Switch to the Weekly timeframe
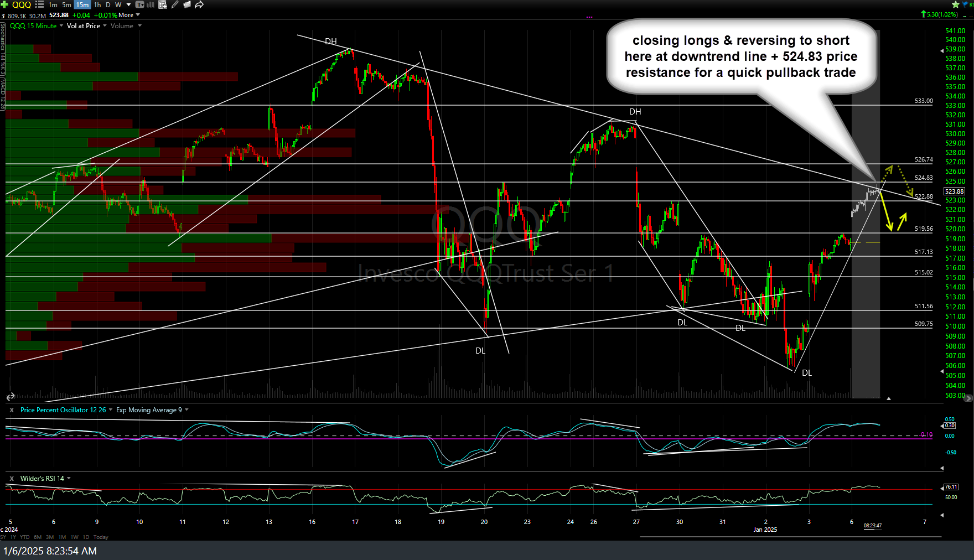This screenshot has height=560, width=974. [118, 4]
